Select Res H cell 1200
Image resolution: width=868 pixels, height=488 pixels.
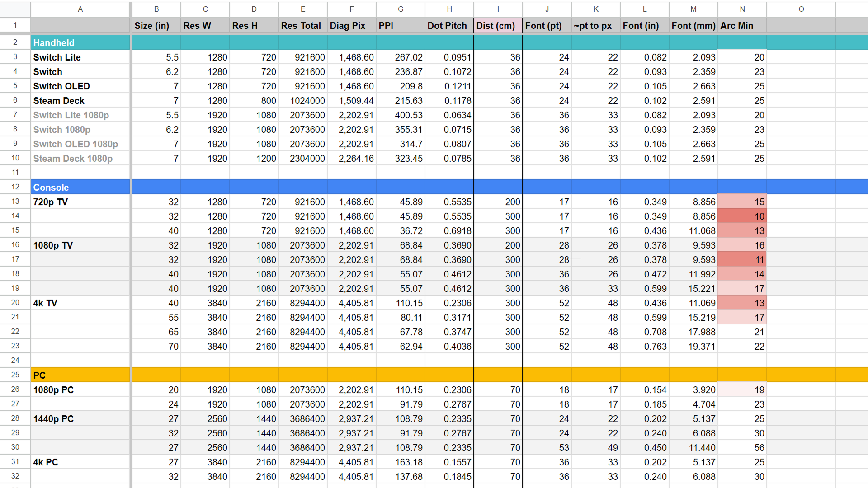pos(254,158)
